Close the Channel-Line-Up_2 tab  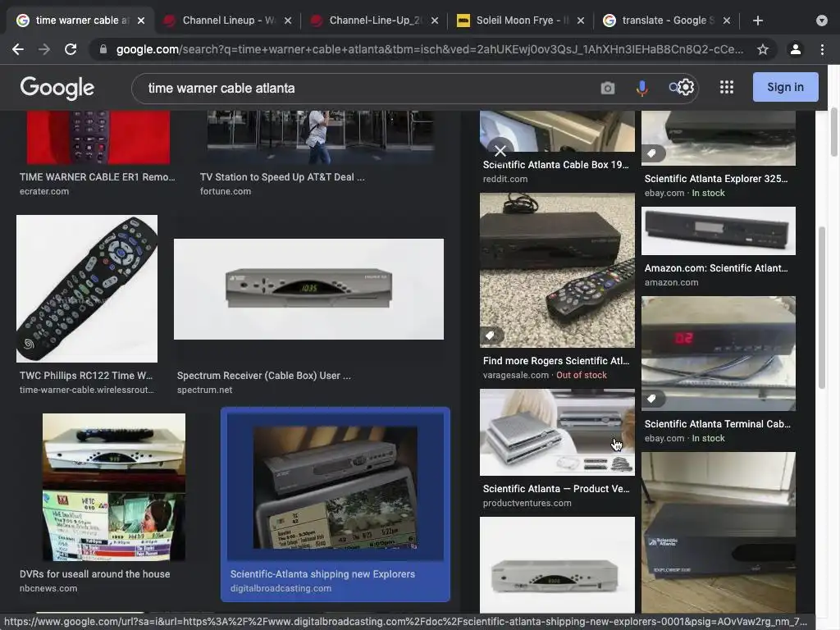[x=435, y=21]
